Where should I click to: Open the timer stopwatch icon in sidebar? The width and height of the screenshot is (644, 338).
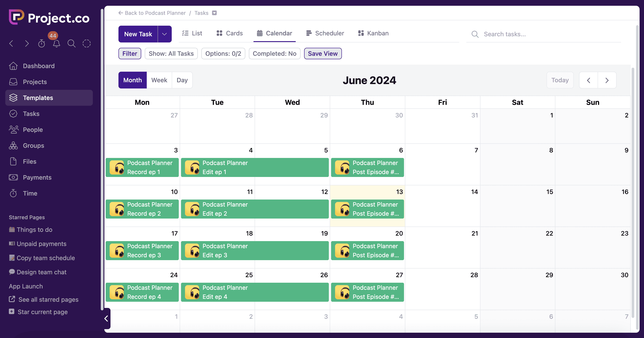(42, 44)
